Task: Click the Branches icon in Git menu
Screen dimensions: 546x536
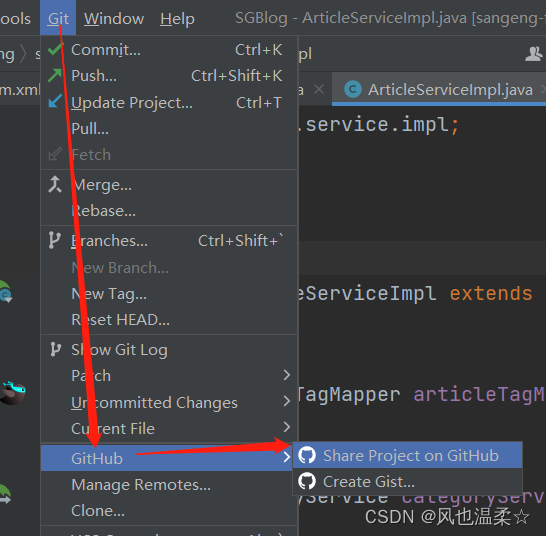Action: pos(55,240)
